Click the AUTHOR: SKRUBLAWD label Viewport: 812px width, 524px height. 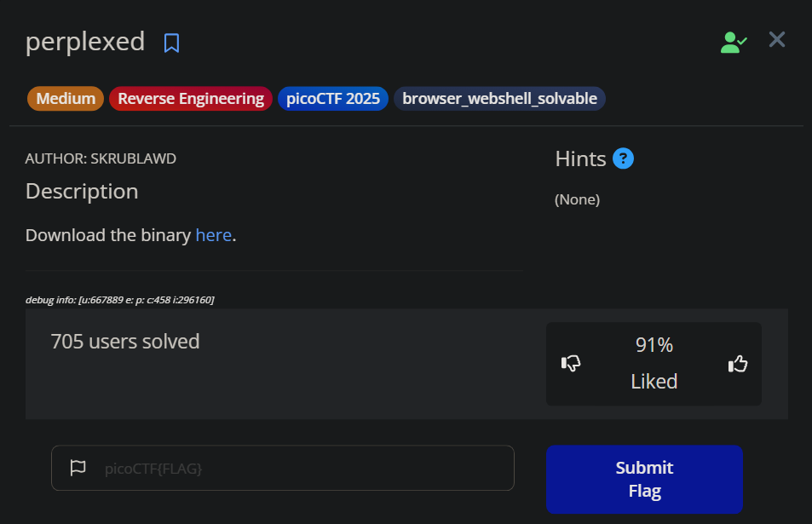tap(100, 158)
